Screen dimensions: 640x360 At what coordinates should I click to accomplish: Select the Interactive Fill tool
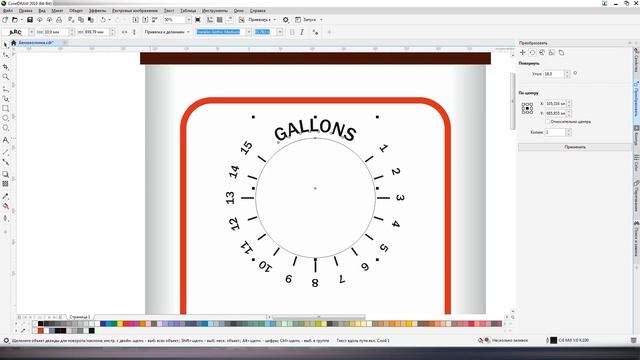click(x=5, y=207)
